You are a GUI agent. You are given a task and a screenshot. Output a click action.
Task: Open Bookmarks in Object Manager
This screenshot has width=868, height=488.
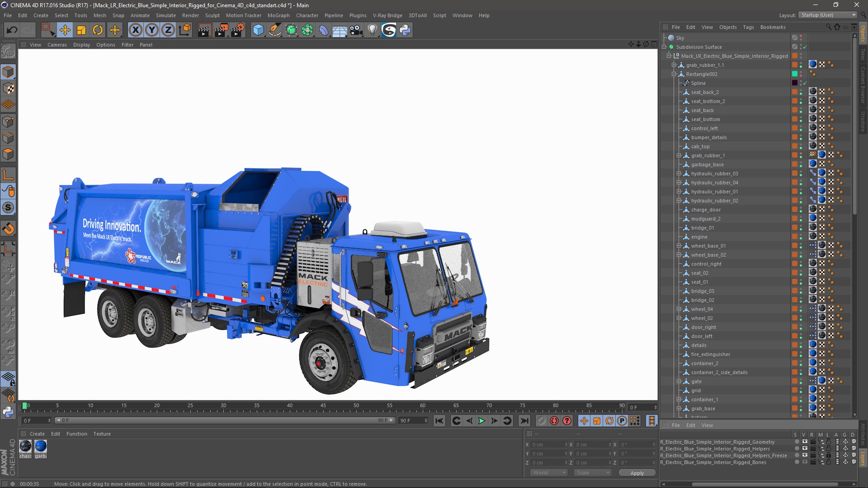click(773, 27)
